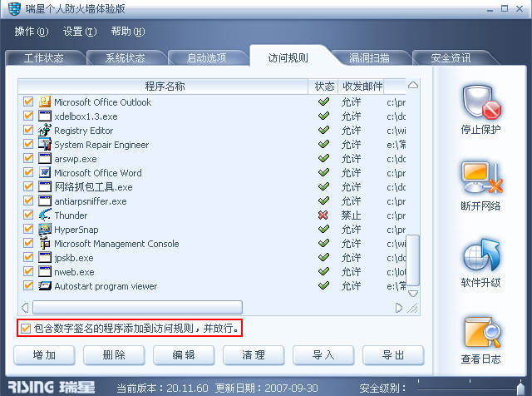Toggle the digital signature auto-allow checkbox (包含数字签名)
532x396 pixels.
26,329
